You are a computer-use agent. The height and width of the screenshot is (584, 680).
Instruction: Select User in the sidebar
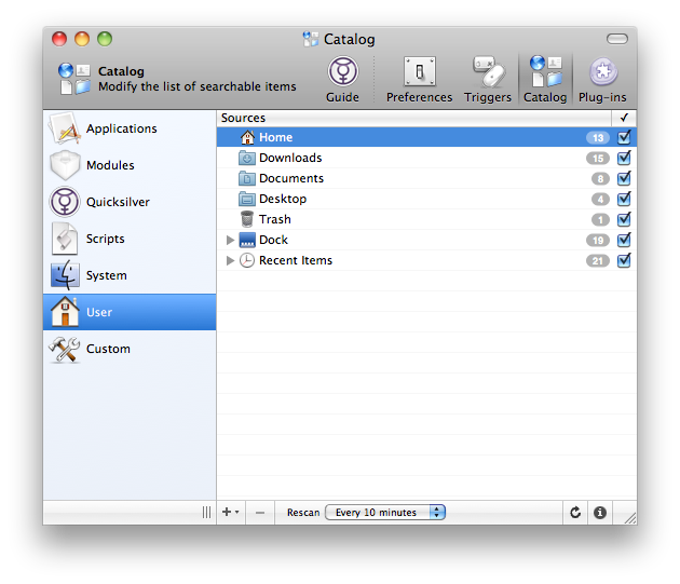(129, 312)
